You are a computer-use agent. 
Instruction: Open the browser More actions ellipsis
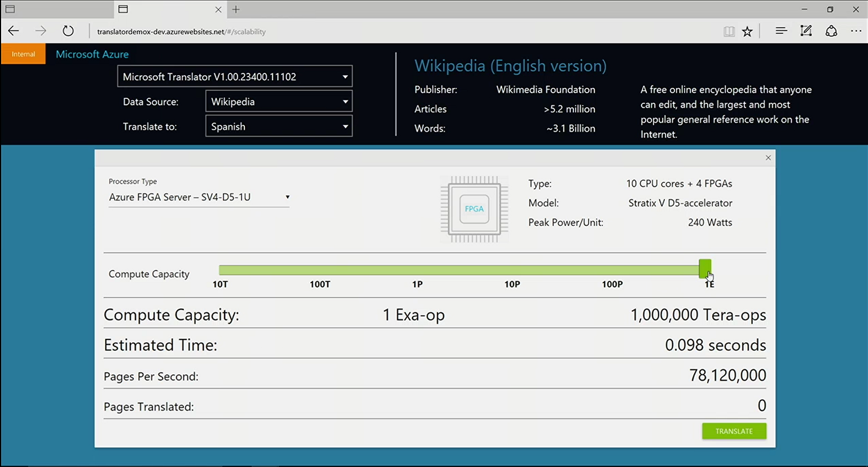coord(856,31)
